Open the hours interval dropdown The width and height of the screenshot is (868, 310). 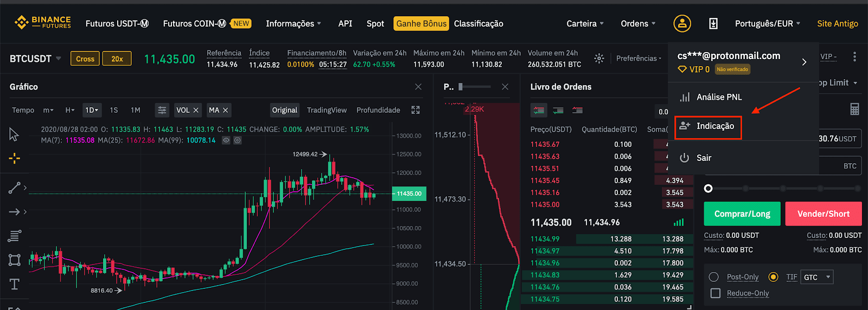[69, 110]
